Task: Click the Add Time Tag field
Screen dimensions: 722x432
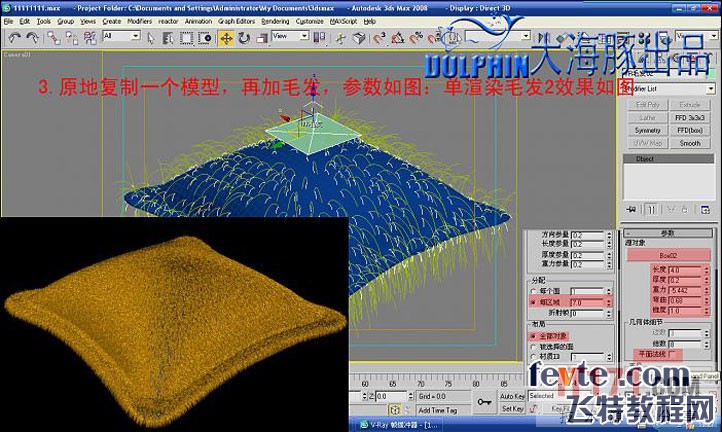Action: [443, 410]
